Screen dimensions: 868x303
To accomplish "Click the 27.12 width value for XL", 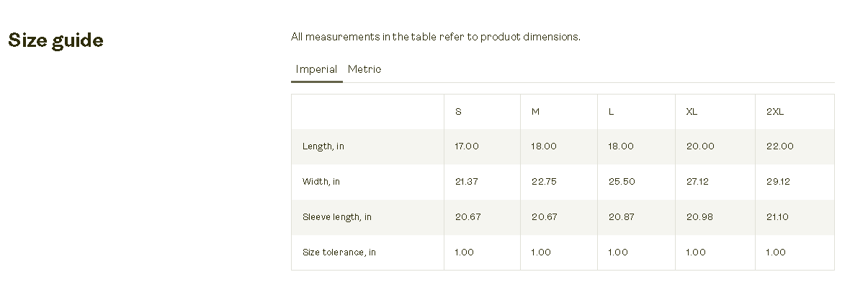I will coord(697,182).
